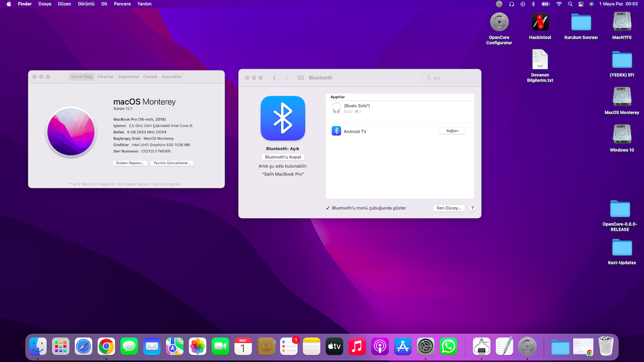Switch to the Depolama tab
This screenshot has width=644, height=362.
point(128,77)
